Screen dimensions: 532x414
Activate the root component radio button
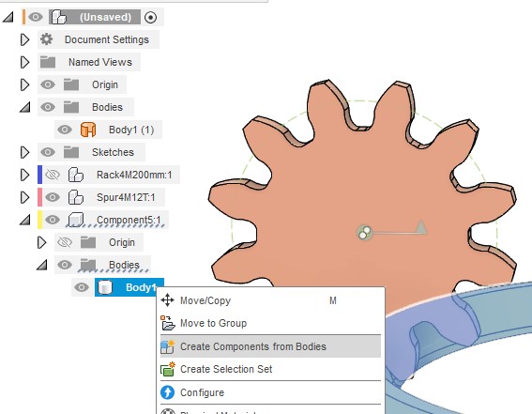tap(150, 17)
